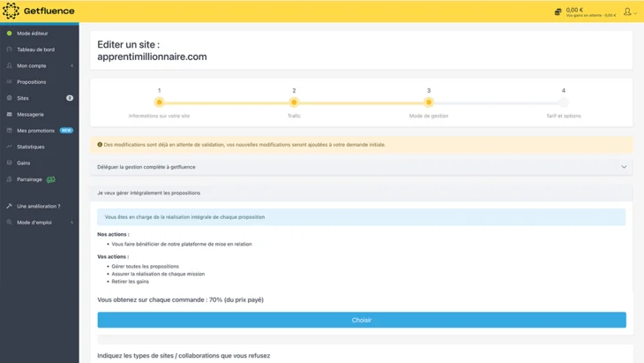Click heading Indiquez les types de sites
644x363 pixels.
point(183,356)
